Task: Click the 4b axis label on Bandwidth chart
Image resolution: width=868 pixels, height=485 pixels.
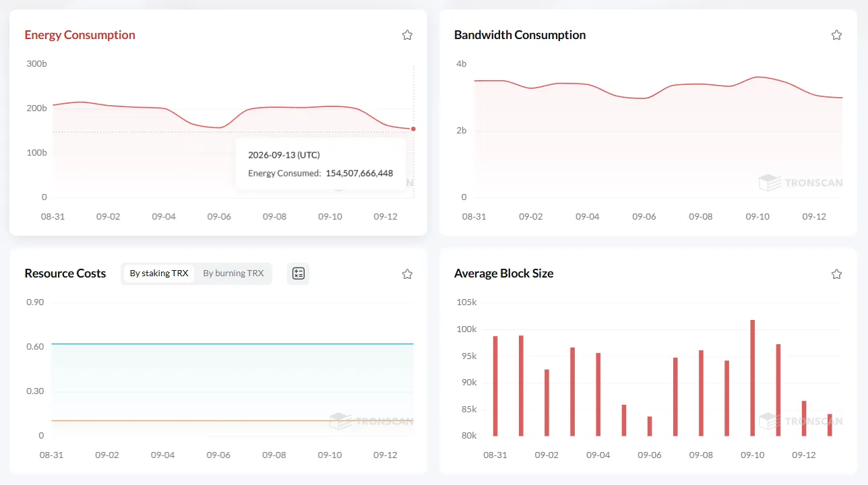Action: click(461, 63)
